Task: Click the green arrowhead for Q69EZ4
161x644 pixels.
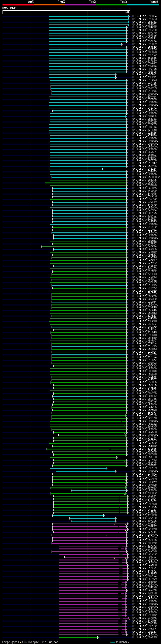Action: pos(128,496)
